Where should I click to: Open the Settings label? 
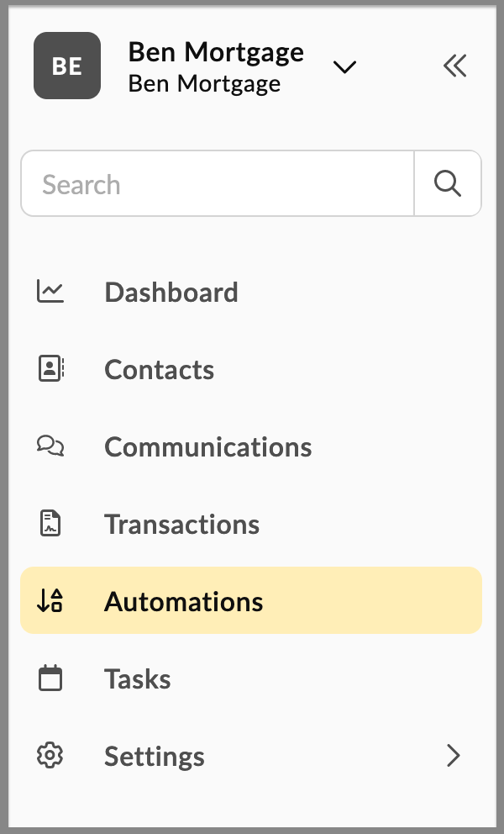(x=155, y=756)
